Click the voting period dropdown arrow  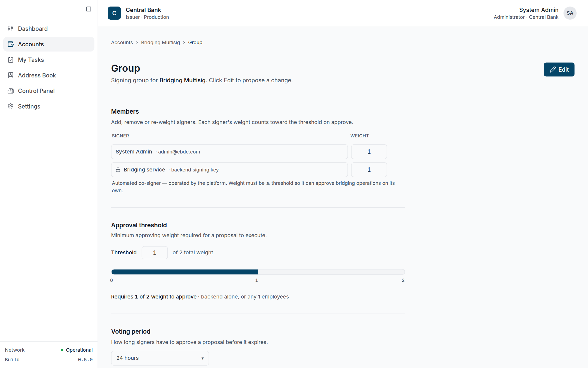(x=203, y=358)
